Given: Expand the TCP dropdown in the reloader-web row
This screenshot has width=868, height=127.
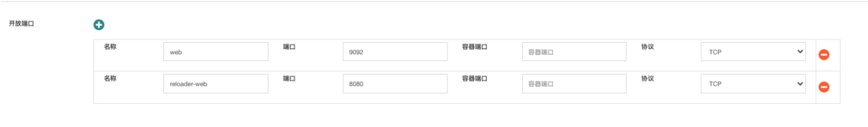Looking at the screenshot, I should [753, 84].
